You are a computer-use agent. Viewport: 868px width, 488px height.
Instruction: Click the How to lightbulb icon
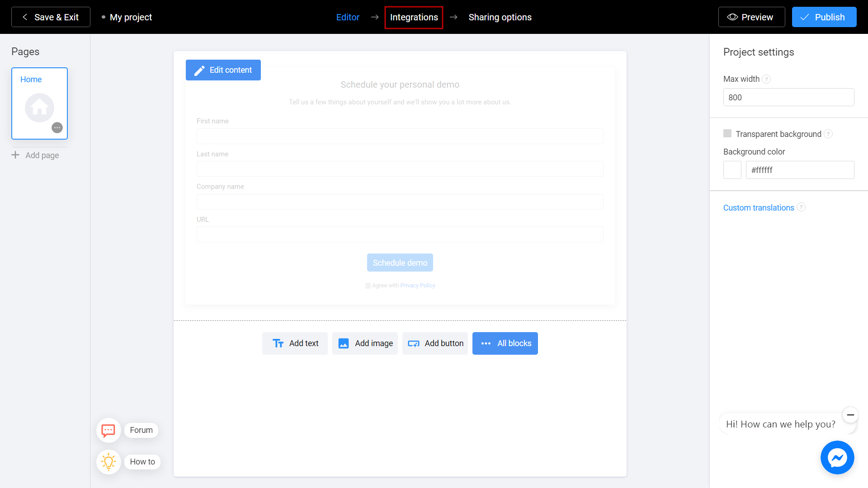108,461
